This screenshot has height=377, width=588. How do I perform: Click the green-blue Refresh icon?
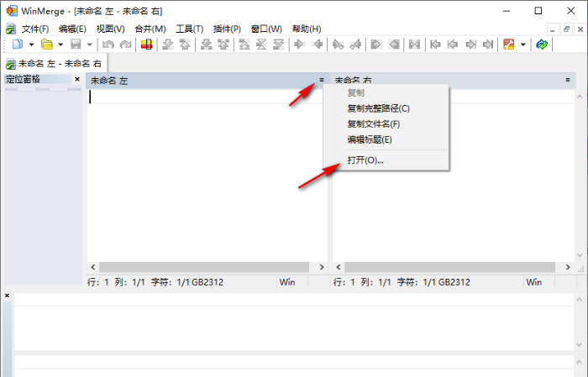[542, 45]
